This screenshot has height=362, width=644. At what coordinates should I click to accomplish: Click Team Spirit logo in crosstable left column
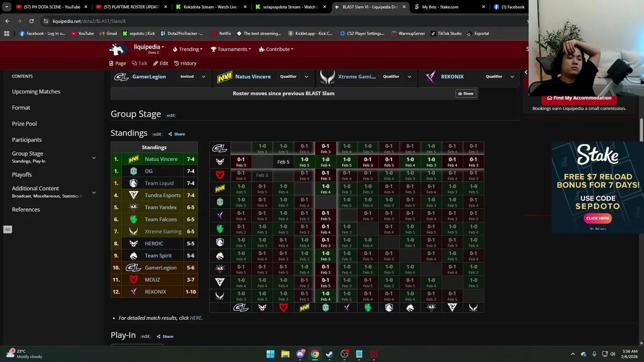(x=220, y=255)
